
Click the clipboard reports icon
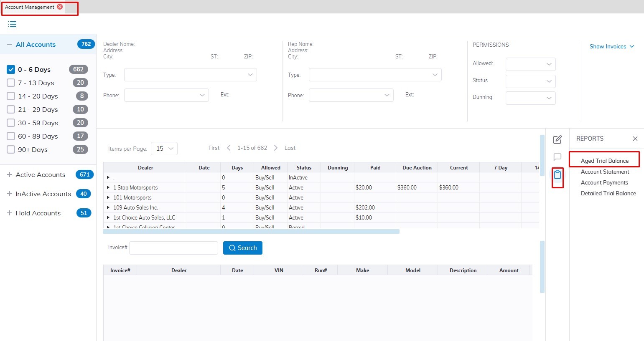point(557,175)
